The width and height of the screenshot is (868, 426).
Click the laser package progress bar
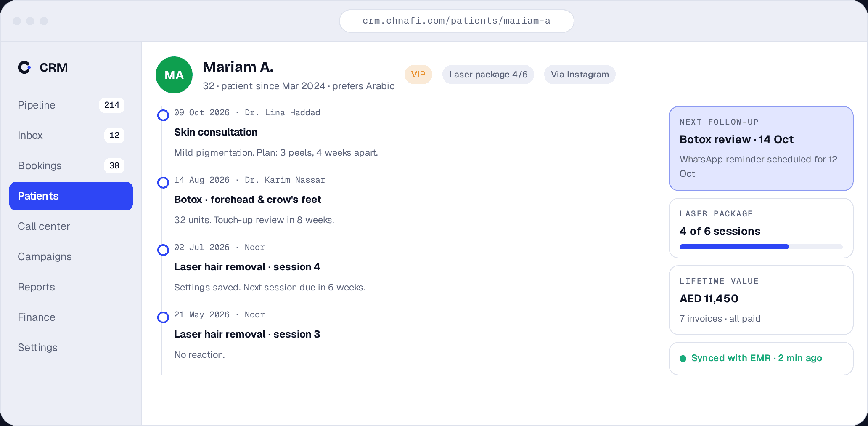(x=761, y=247)
